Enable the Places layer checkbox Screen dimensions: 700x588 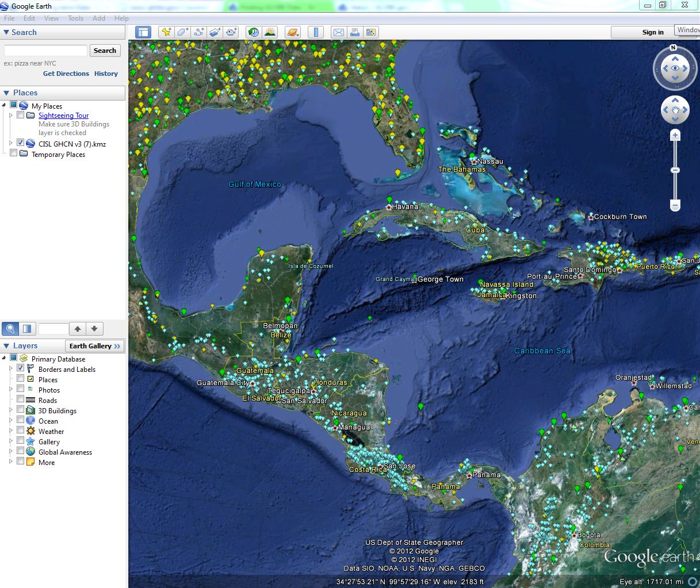(x=21, y=378)
